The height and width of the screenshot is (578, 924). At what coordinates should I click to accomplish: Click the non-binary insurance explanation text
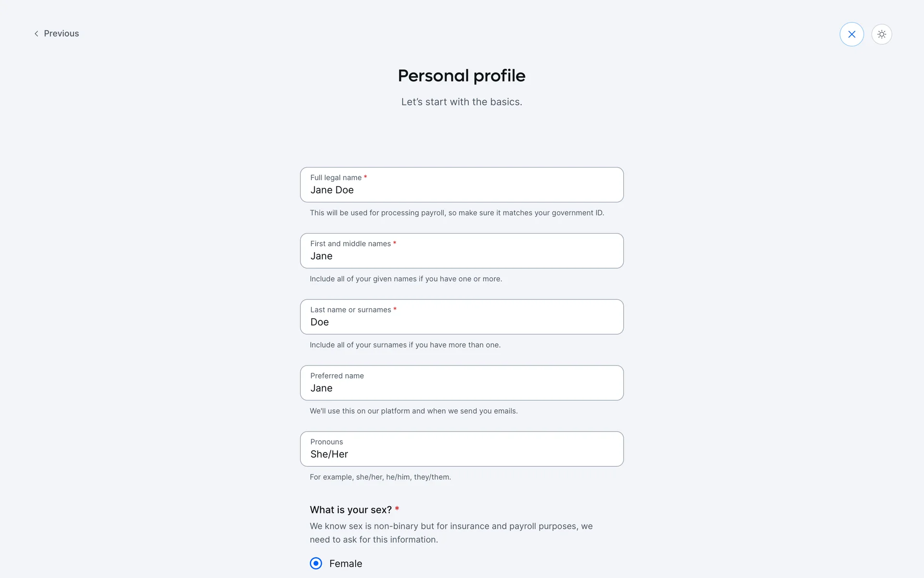click(451, 533)
